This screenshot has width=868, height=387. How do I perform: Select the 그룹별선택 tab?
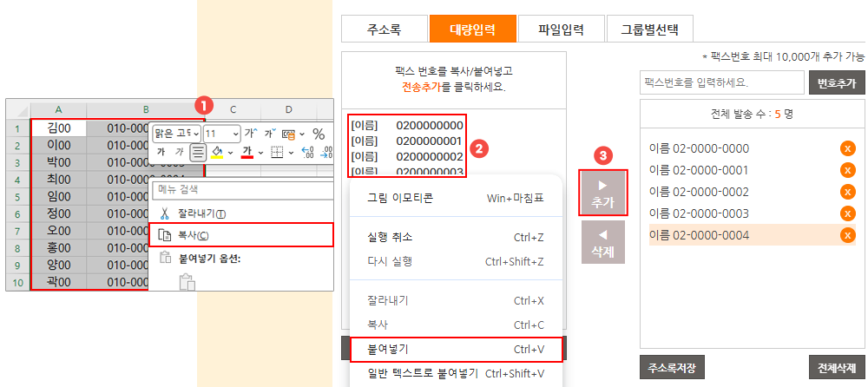tap(649, 29)
